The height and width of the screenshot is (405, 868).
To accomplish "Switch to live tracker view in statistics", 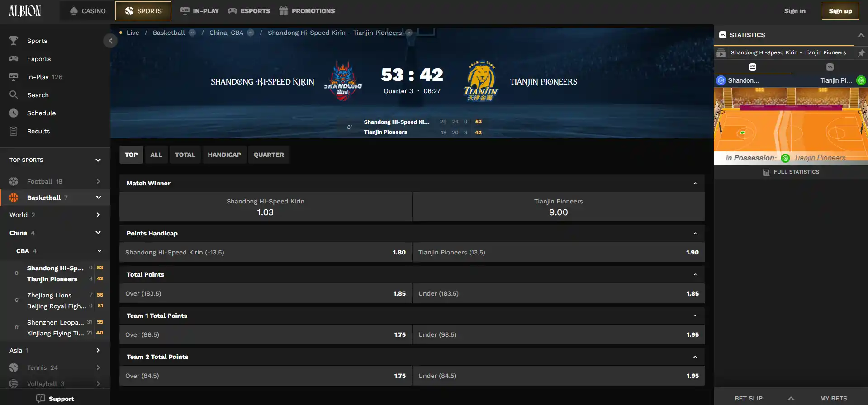I will pyautogui.click(x=753, y=67).
